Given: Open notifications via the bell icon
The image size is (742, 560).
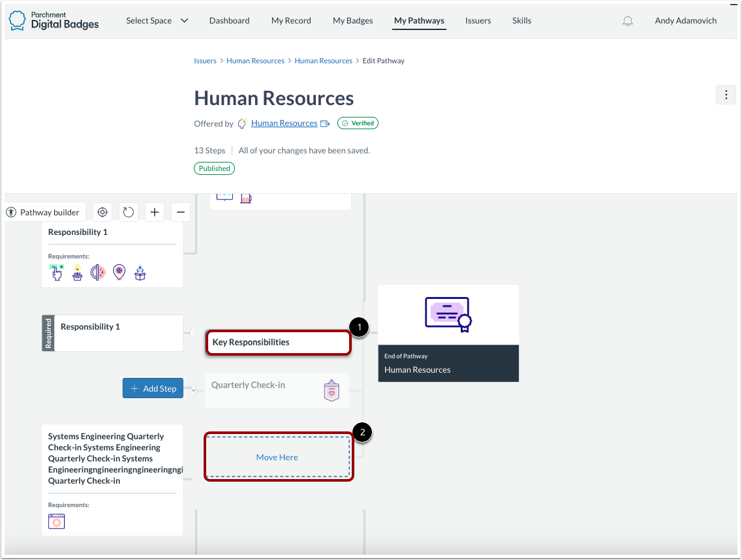Looking at the screenshot, I should [627, 20].
